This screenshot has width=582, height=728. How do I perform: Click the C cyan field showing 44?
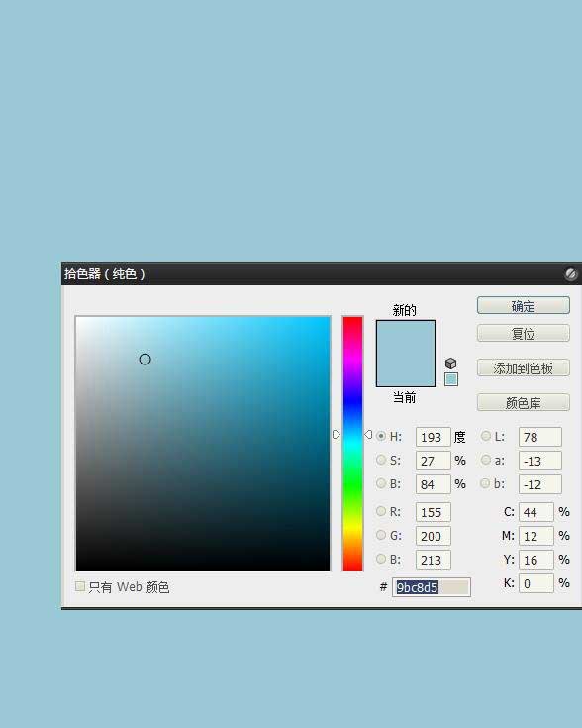[536, 512]
